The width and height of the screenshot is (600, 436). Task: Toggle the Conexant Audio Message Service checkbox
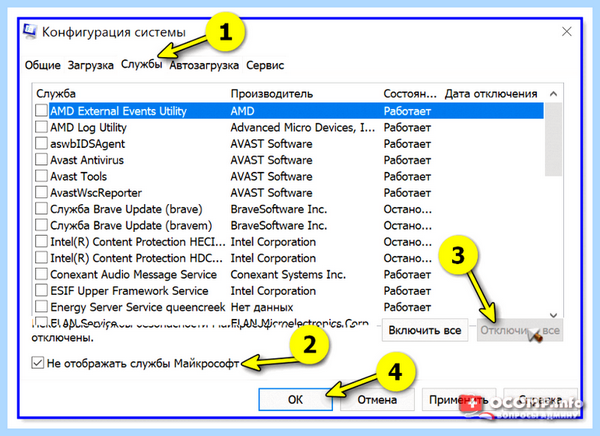(x=41, y=274)
